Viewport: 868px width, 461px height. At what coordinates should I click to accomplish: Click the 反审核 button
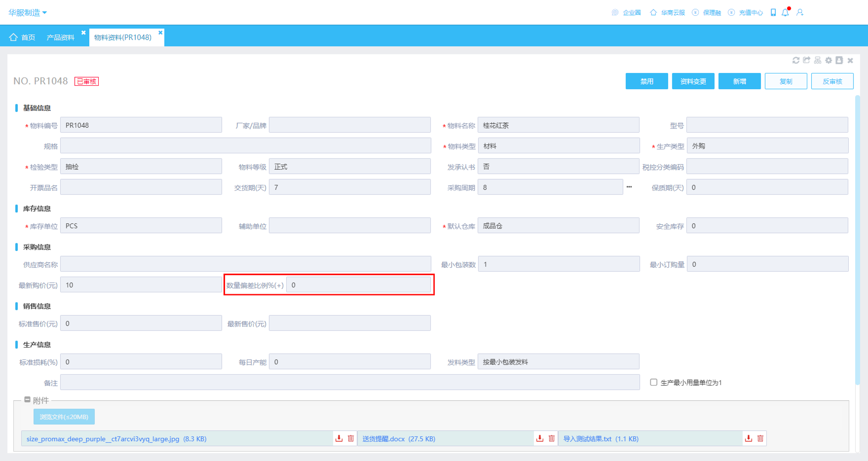pyautogui.click(x=832, y=81)
